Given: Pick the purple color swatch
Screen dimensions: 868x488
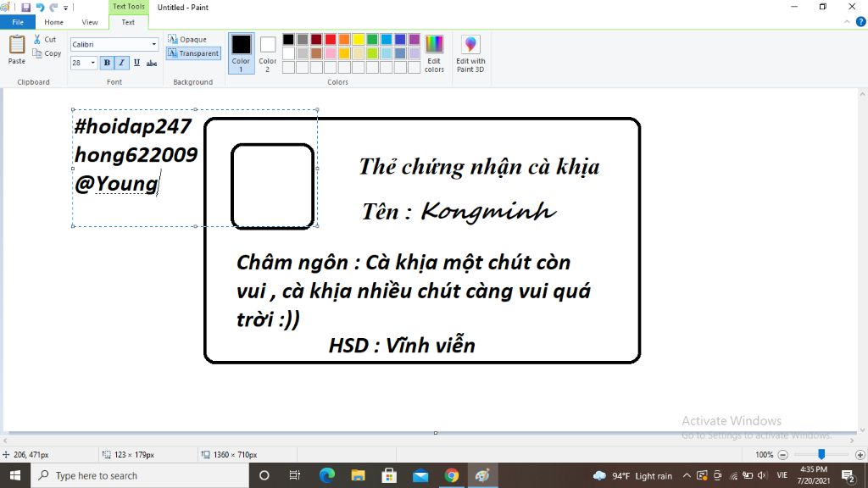Looking at the screenshot, I should click(414, 39).
